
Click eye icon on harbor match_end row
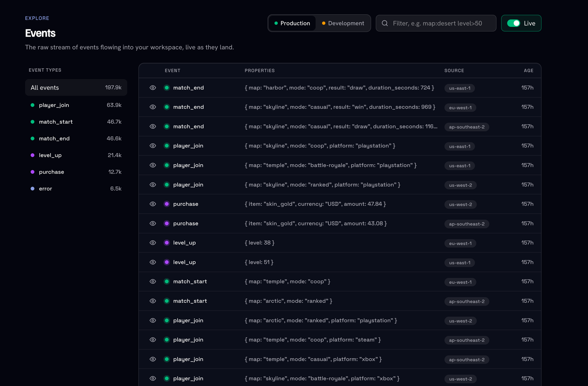click(x=153, y=88)
